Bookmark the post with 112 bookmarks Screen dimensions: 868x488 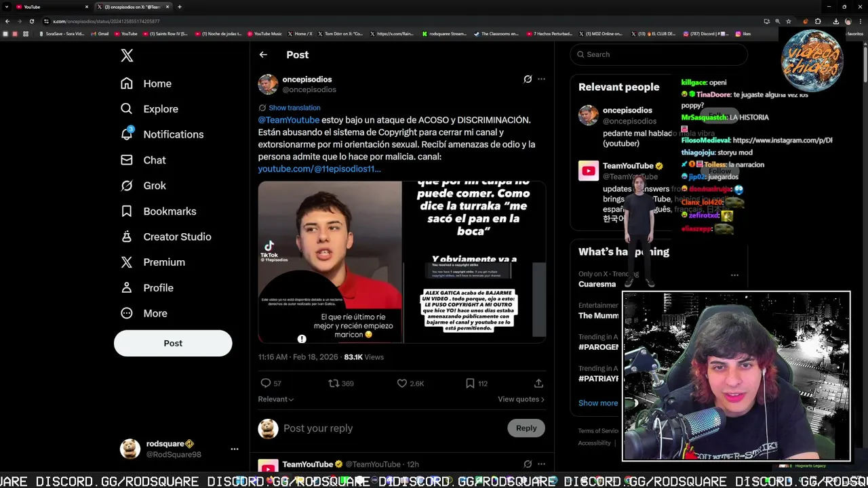pyautogui.click(x=470, y=384)
